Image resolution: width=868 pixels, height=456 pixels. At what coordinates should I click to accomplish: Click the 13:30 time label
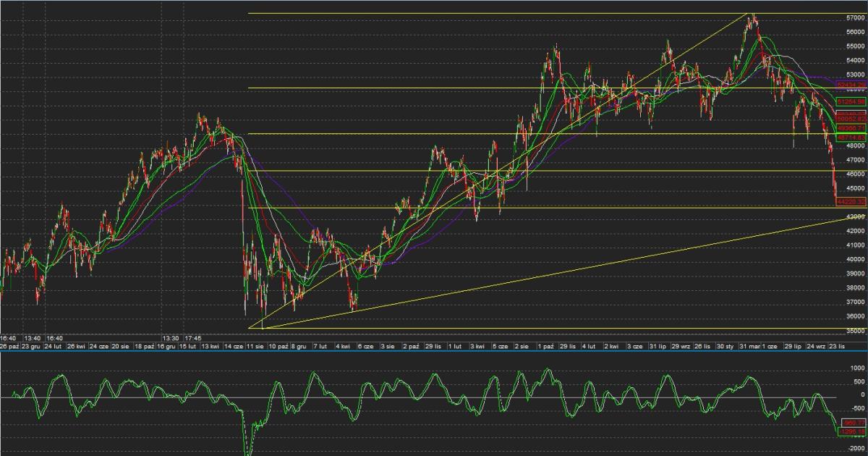[171, 338]
